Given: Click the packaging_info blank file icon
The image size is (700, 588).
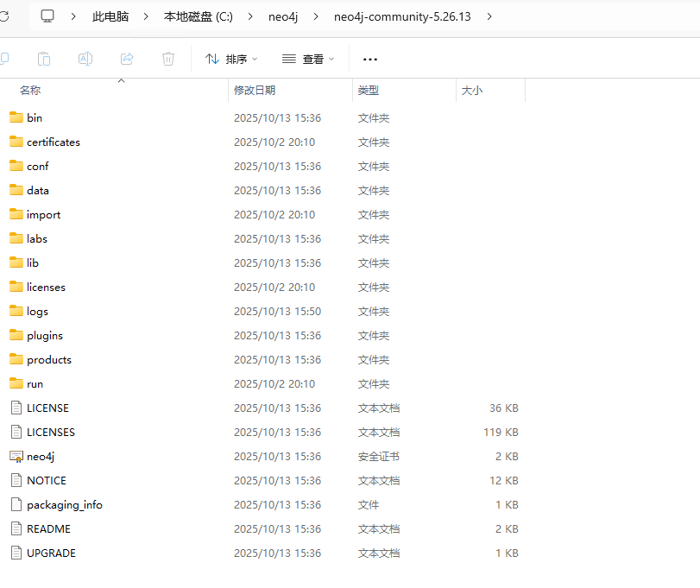Looking at the screenshot, I should (16, 504).
